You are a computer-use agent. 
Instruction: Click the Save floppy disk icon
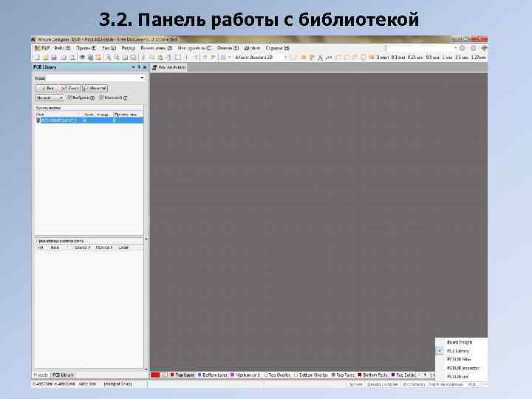pyautogui.click(x=54, y=58)
